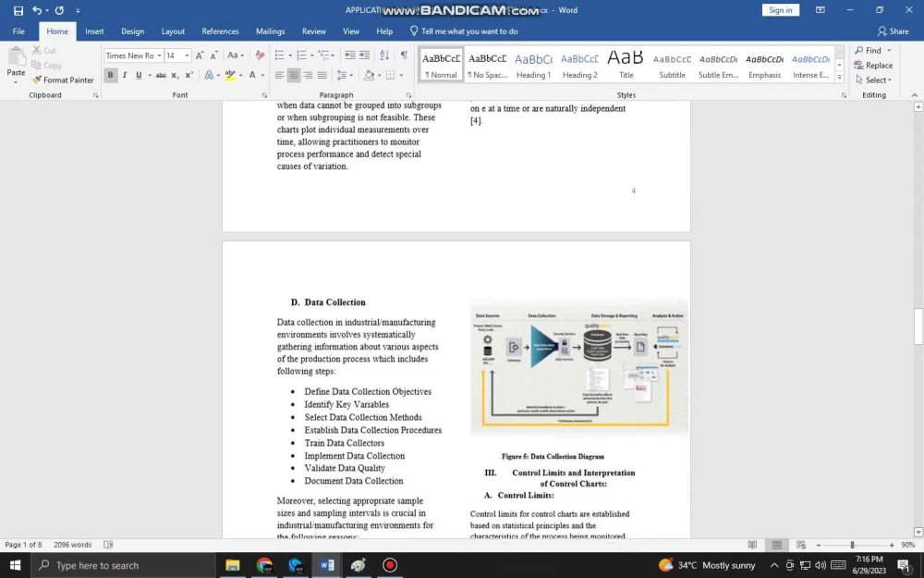Adjust the zoom slider handle
This screenshot has width=924, height=578.
click(852, 545)
